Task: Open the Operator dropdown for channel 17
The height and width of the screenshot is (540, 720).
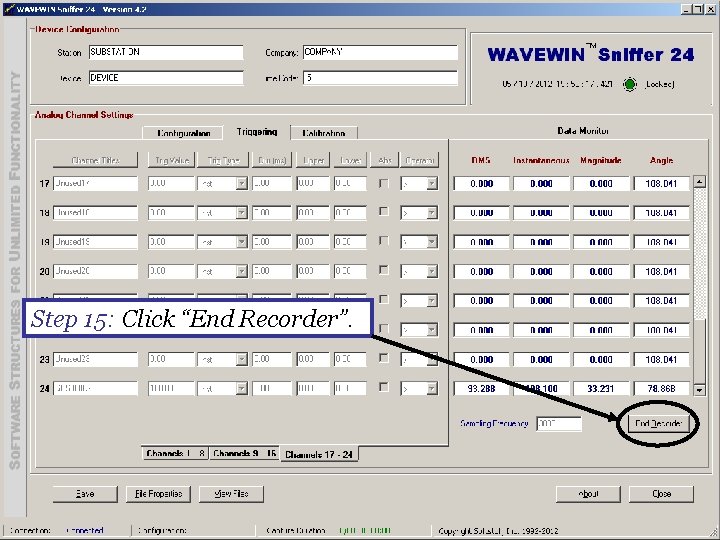Action: click(432, 184)
